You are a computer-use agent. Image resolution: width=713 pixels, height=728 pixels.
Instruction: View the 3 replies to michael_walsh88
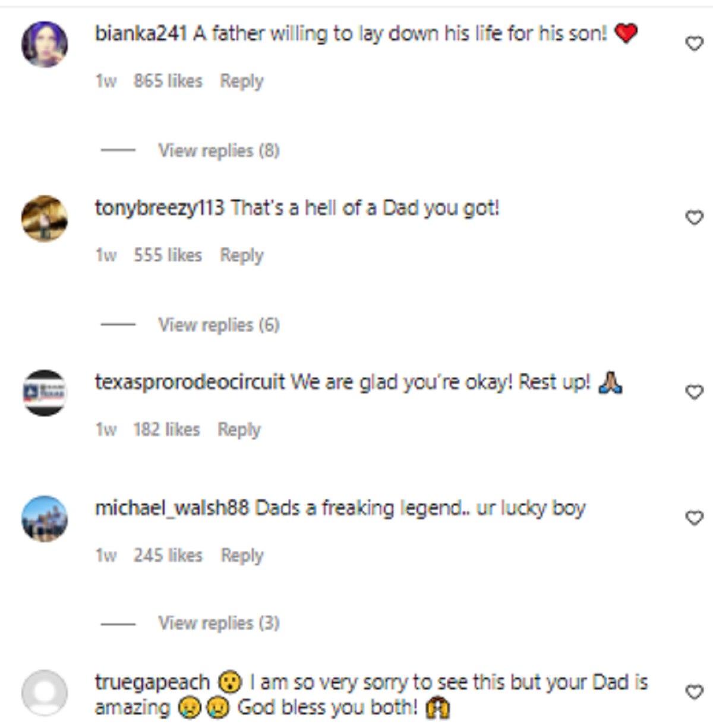pyautogui.click(x=219, y=623)
